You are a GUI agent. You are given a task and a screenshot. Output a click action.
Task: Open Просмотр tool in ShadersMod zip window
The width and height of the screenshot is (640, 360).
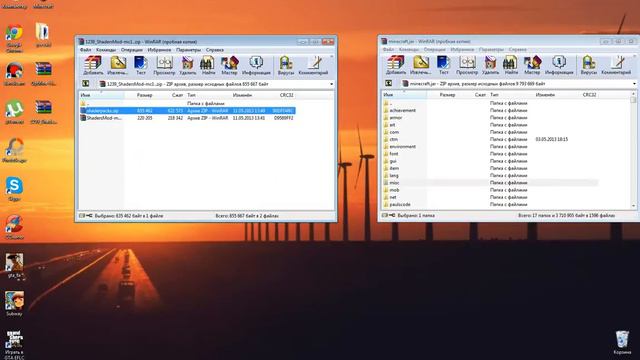tap(164, 65)
